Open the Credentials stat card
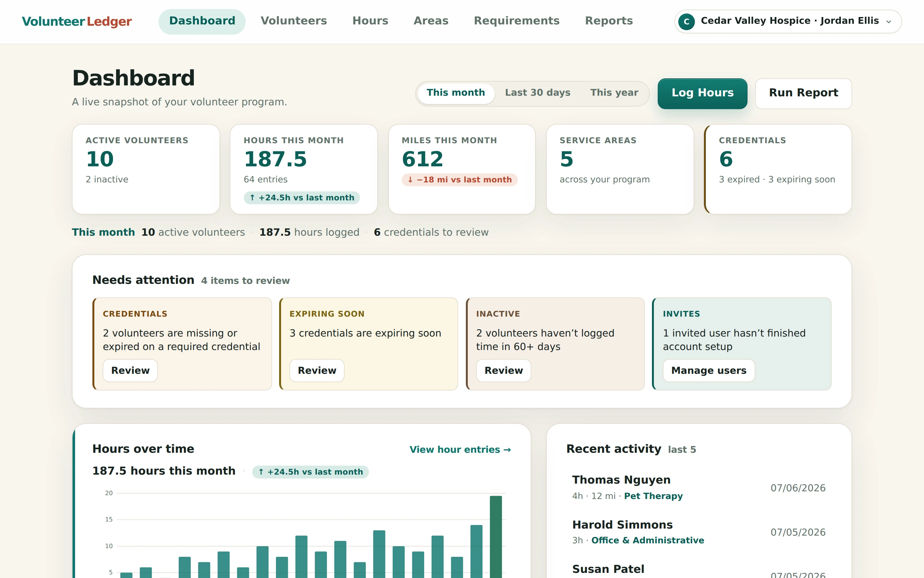 click(778, 169)
